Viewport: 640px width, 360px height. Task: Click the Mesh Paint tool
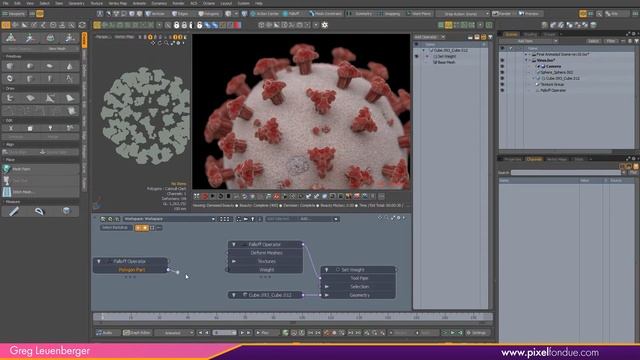[x=40, y=169]
